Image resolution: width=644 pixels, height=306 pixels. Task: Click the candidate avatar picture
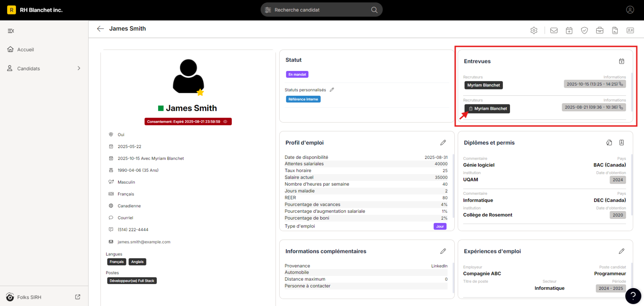click(x=188, y=76)
